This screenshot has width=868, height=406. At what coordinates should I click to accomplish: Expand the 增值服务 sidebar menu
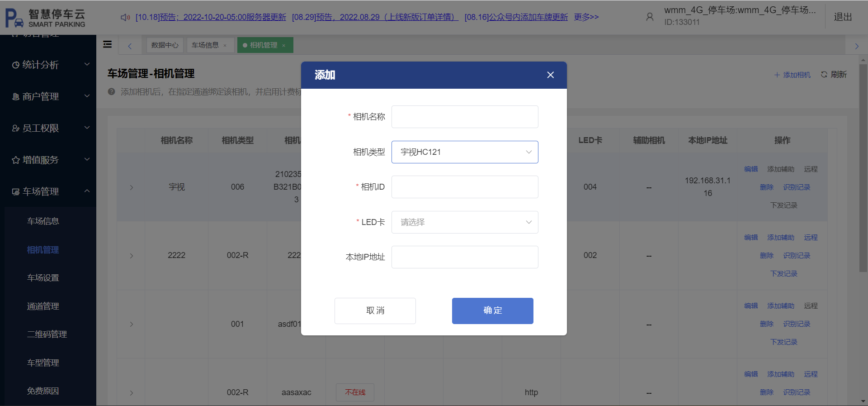point(48,160)
